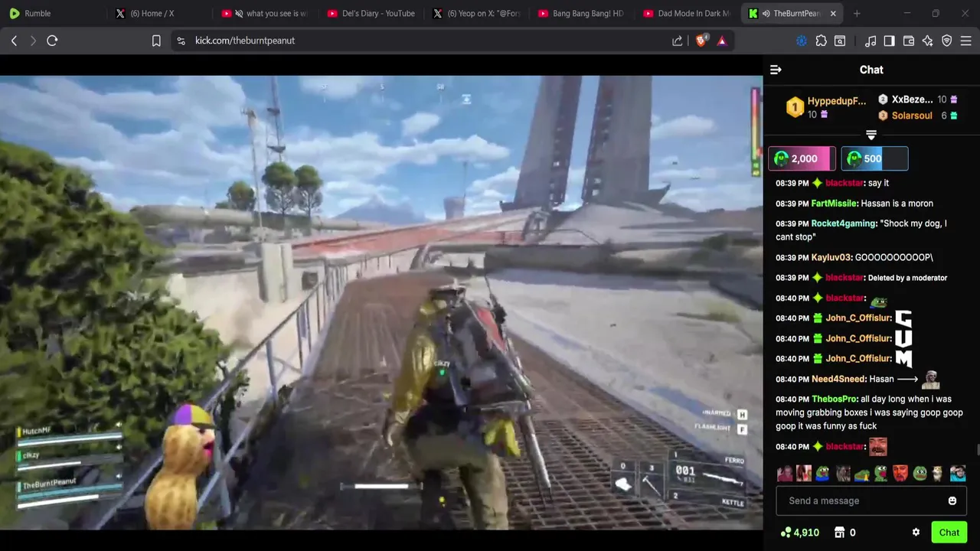Open the browser hamburger main menu
Image resolution: width=980 pixels, height=551 pixels.
[x=966, y=41]
